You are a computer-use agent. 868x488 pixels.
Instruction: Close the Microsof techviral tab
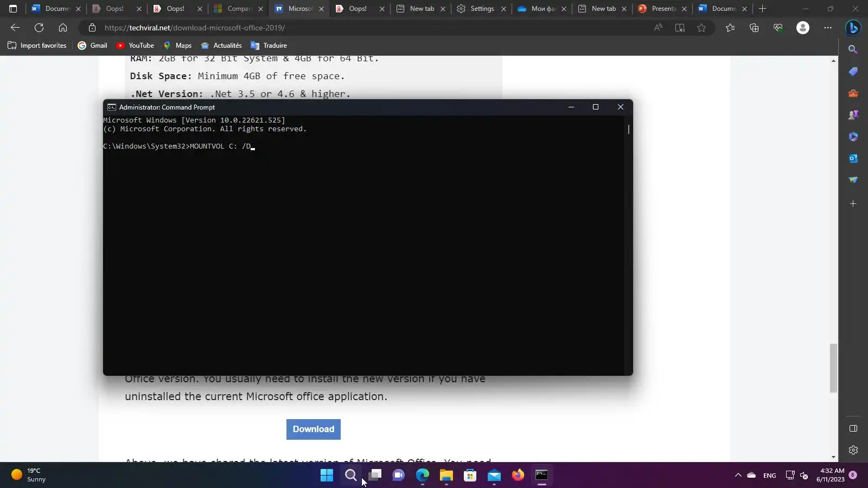321,9
